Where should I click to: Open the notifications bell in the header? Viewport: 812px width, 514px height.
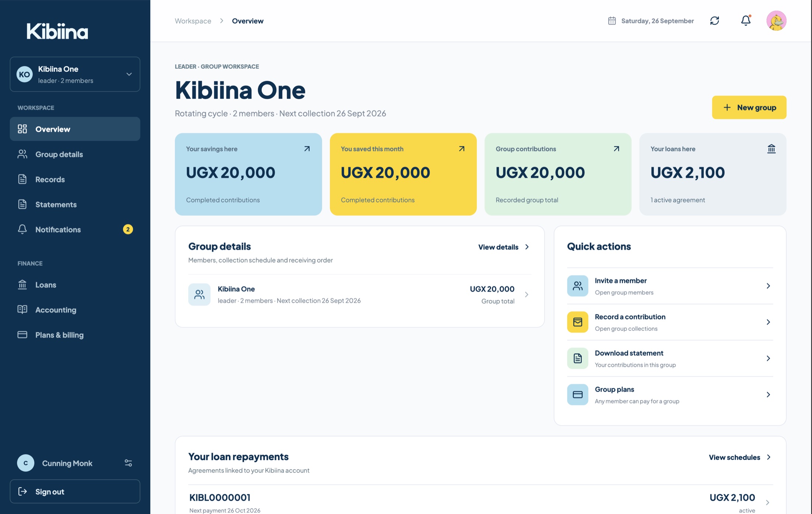tap(746, 20)
